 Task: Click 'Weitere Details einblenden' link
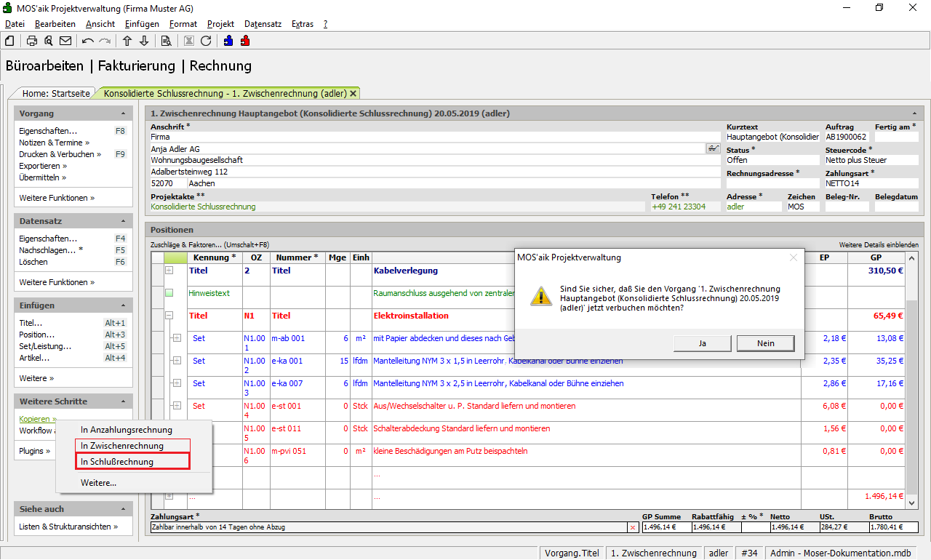click(x=878, y=245)
